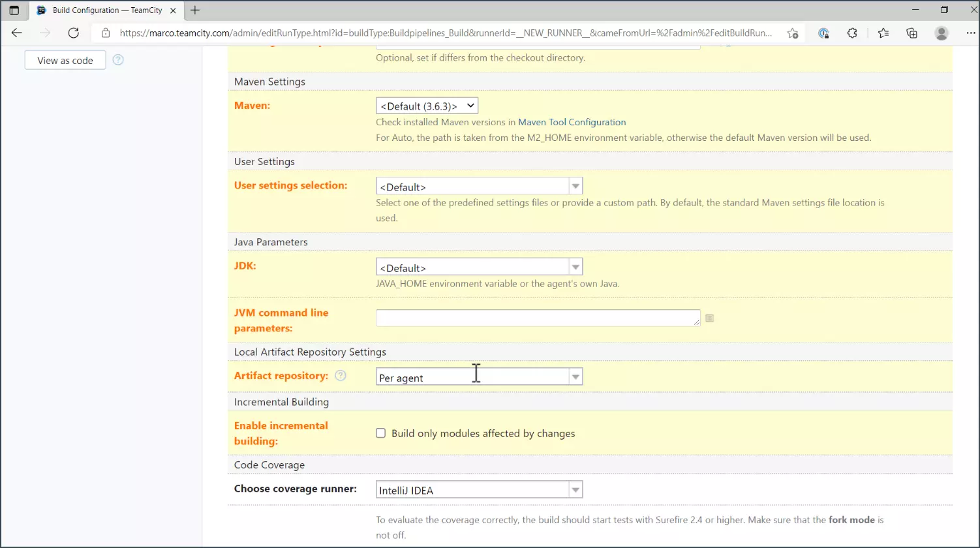
Task: Open the Maven version dropdown
Action: pyautogui.click(x=427, y=106)
